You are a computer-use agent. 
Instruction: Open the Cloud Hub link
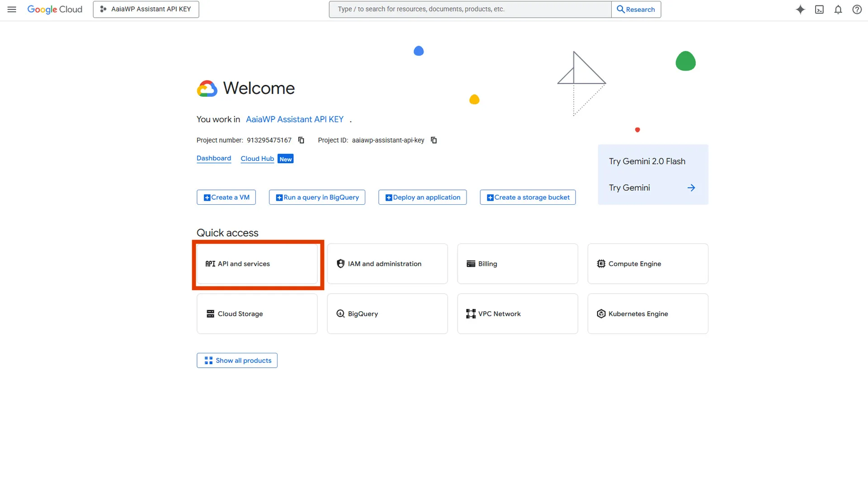point(257,159)
